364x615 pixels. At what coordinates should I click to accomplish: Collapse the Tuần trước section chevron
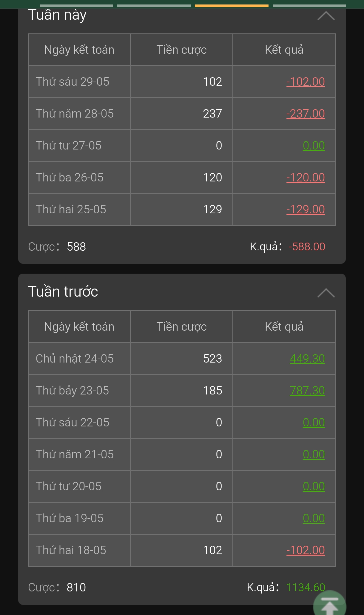326,293
